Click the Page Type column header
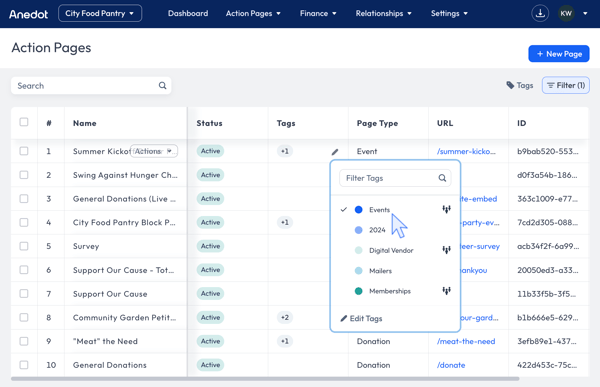 click(x=377, y=123)
